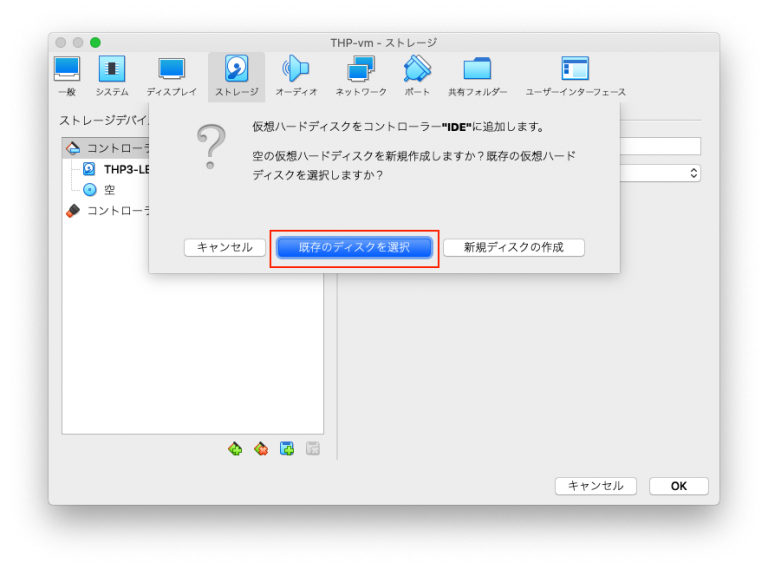Image resolution: width=768 pixels, height=569 pixels.
Task: Open the オーディオ settings tab
Action: point(296,76)
